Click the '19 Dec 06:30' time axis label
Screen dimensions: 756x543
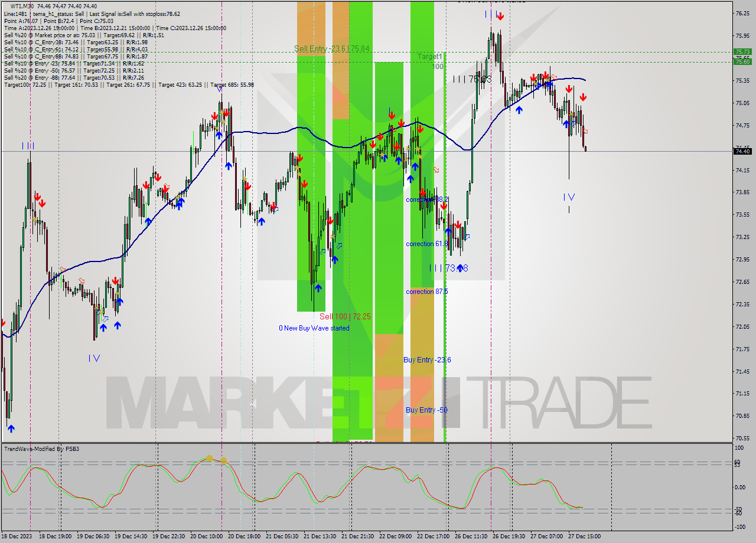93,537
